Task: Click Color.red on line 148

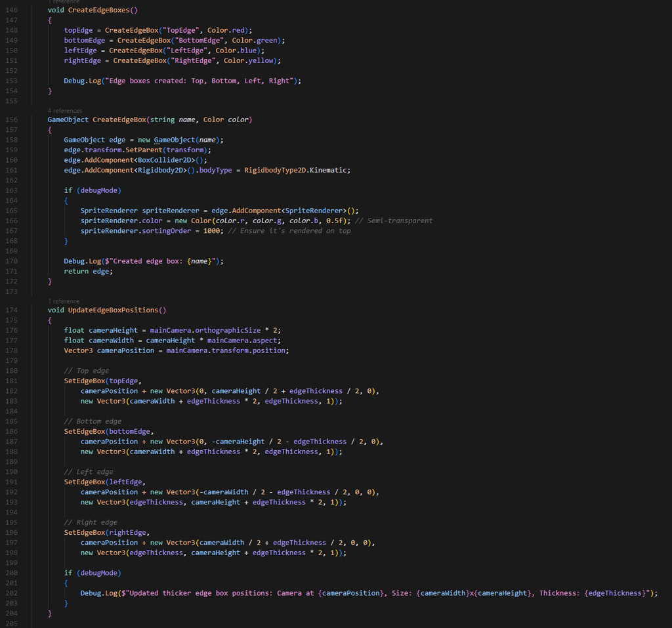Action: 226,30
